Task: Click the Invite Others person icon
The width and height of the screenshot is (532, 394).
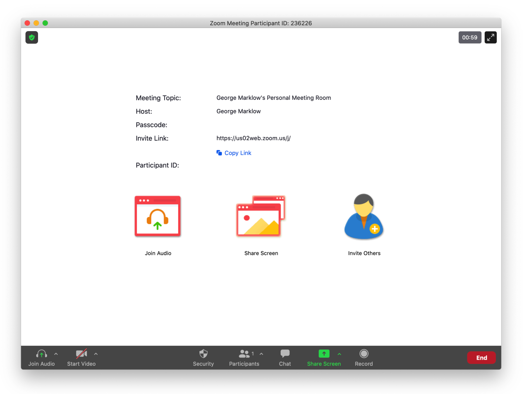Action: (364, 217)
